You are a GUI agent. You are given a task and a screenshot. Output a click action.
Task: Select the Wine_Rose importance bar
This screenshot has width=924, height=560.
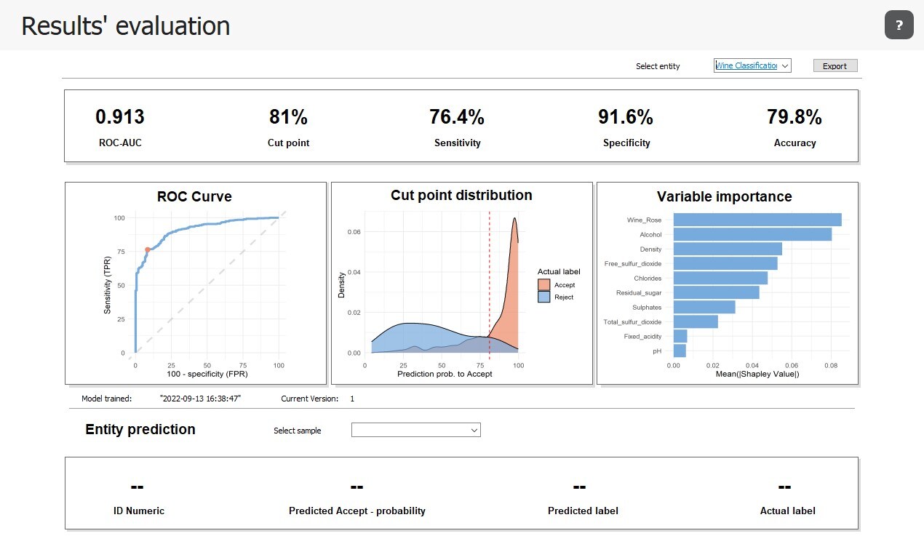[x=757, y=220]
